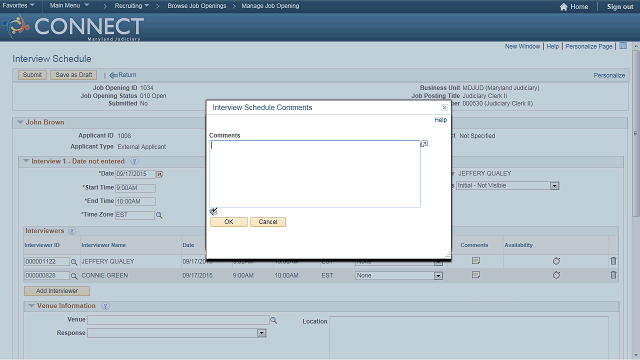
Task: Check availability for Connie Green
Action: pyautogui.click(x=556, y=275)
